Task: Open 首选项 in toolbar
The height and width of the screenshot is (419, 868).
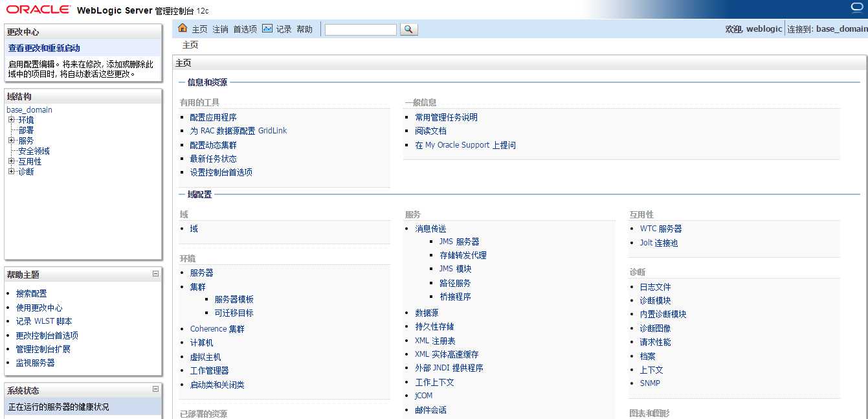Action: (245, 29)
